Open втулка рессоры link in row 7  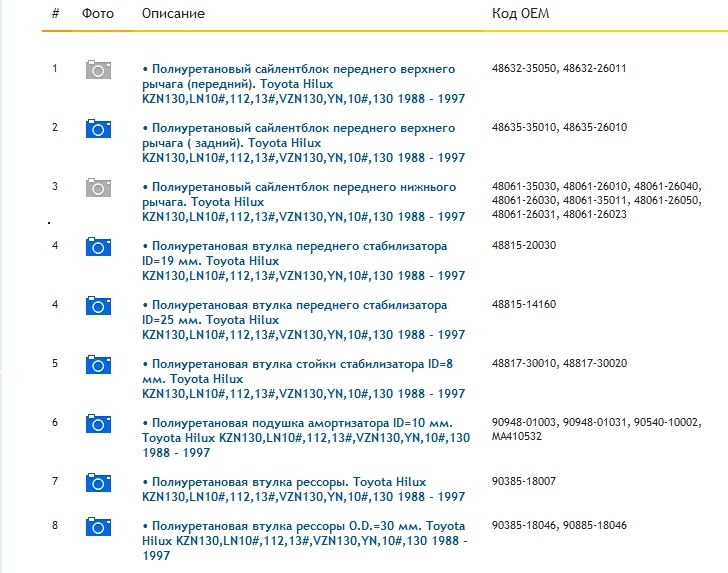click(304, 489)
